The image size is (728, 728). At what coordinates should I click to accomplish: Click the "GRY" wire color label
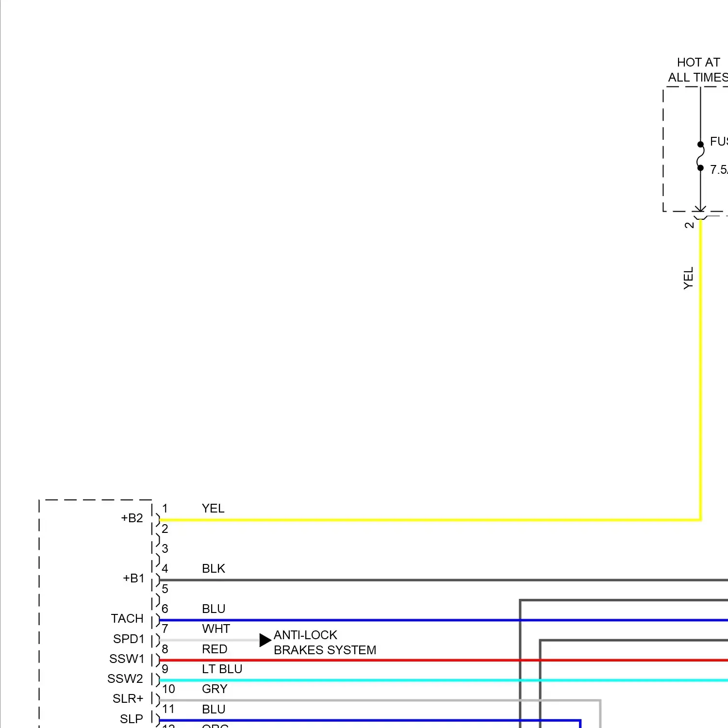pyautogui.click(x=215, y=689)
